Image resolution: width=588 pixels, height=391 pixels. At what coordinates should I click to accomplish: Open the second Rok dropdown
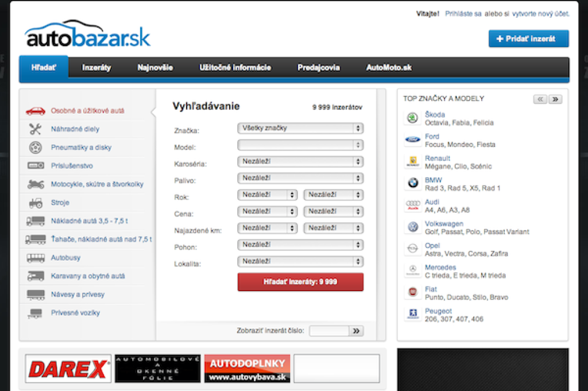pos(334,195)
